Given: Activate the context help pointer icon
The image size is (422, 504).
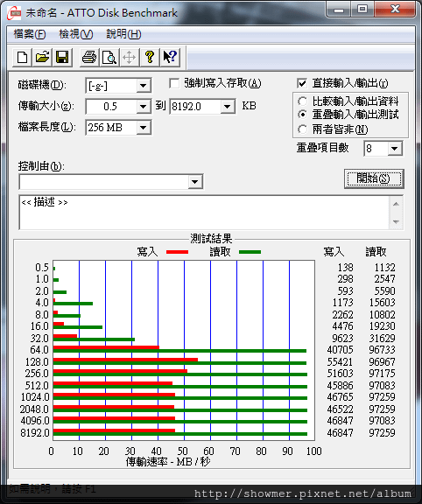Looking at the screenshot, I should [x=170, y=58].
